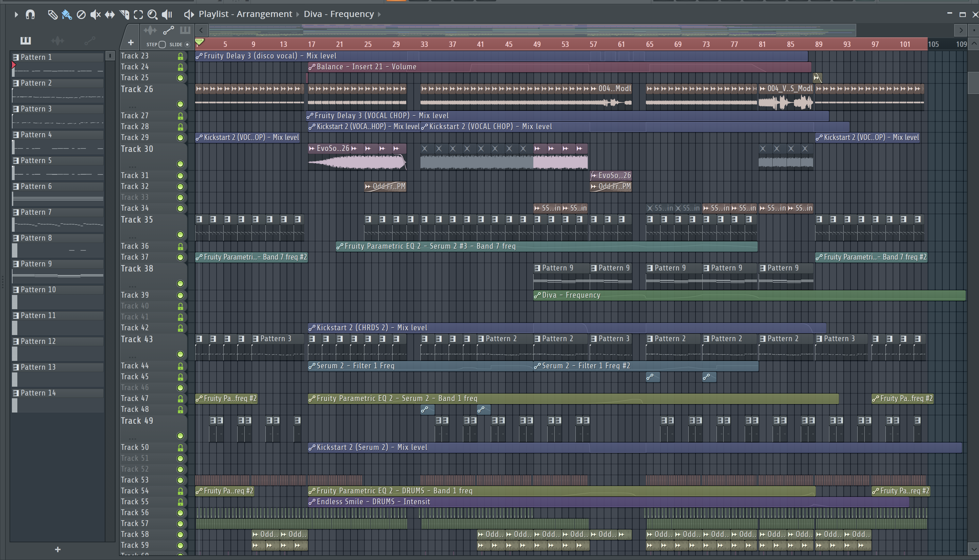Select audio clip focus waveform icon

pyautogui.click(x=150, y=30)
